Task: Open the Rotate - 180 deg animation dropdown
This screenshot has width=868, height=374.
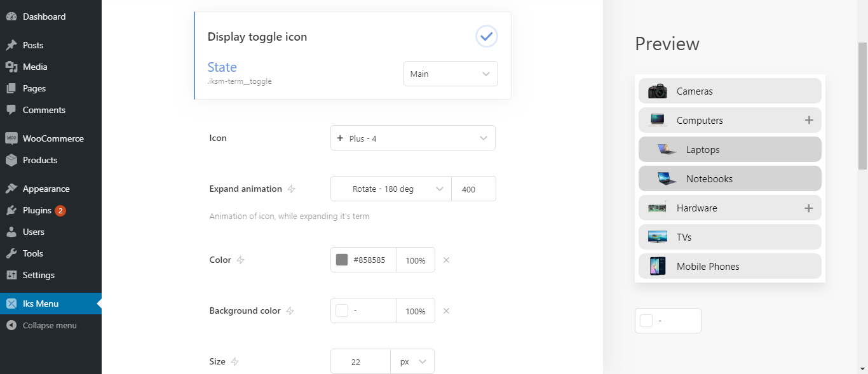Action: pyautogui.click(x=391, y=189)
